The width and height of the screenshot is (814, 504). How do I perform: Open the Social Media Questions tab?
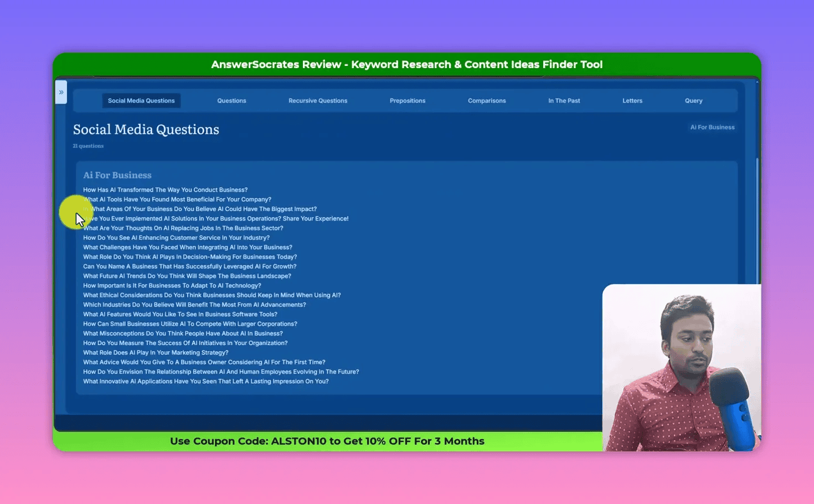point(141,101)
